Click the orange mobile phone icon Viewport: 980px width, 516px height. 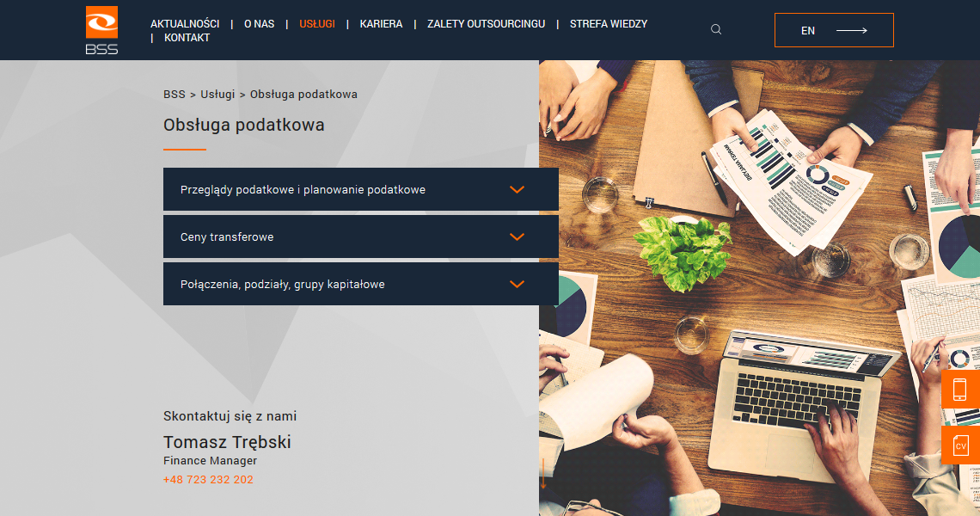point(960,389)
